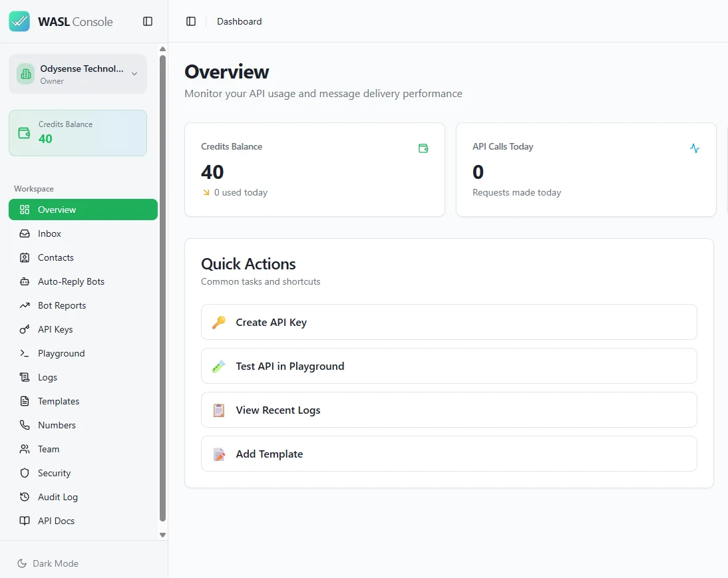Click the shield icon beside Security
The height and width of the screenshot is (578, 728).
coord(25,473)
